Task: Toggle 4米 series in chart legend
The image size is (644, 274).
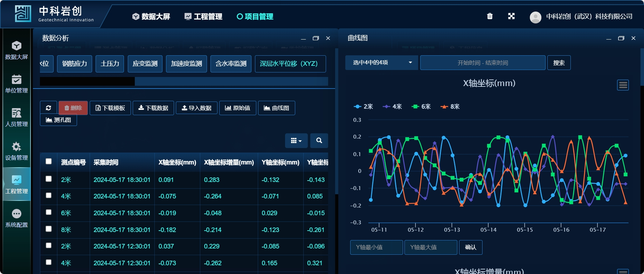Action: tap(392, 106)
